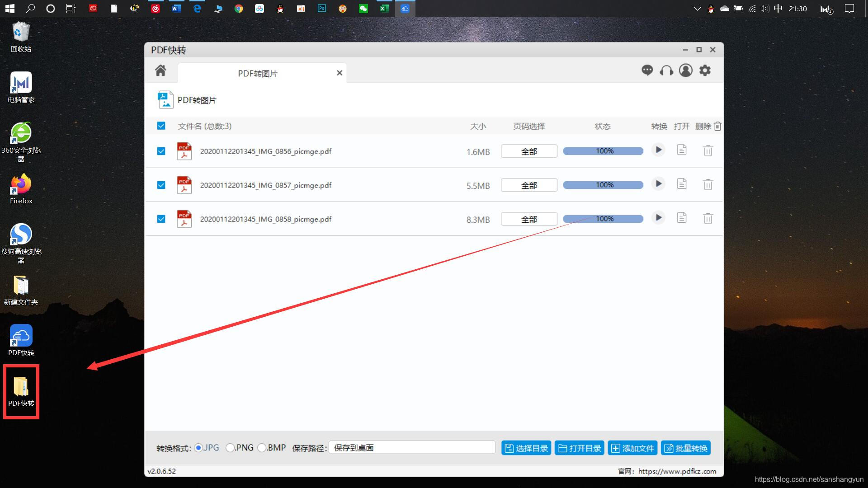Delete IMG_0858 file with trash icon
The width and height of the screenshot is (868, 488).
708,219
